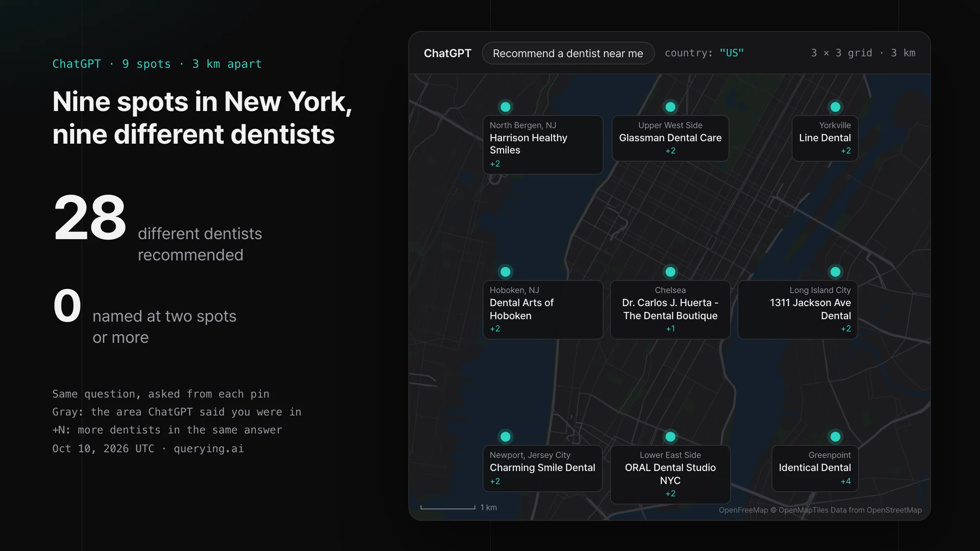This screenshot has height=551, width=980.
Task: Select the map pin above Hoboken, NJ
Action: [x=506, y=272]
